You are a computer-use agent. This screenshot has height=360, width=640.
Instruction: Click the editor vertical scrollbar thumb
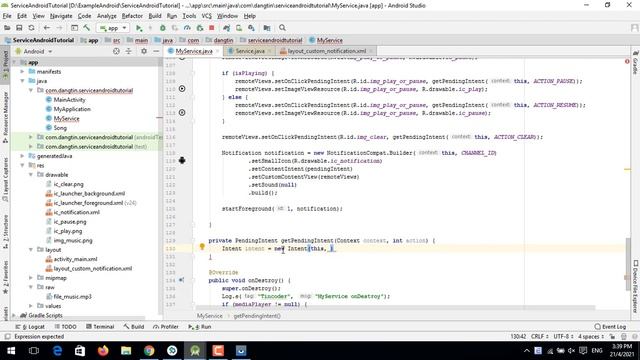tap(627, 263)
